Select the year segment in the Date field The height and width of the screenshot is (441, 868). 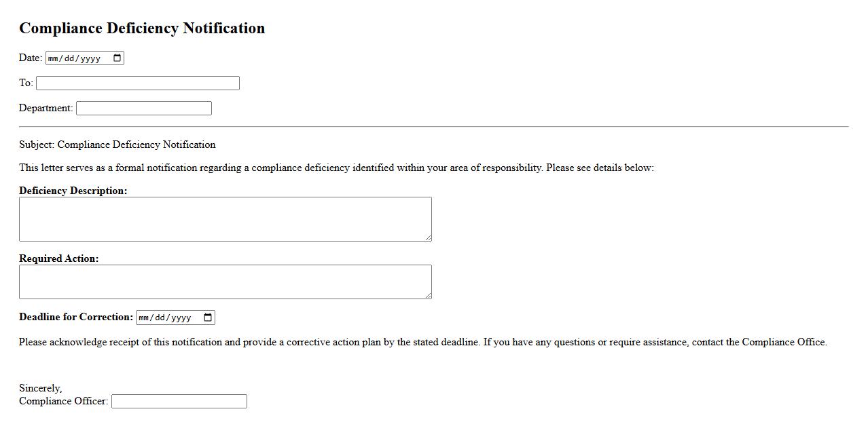(90, 58)
